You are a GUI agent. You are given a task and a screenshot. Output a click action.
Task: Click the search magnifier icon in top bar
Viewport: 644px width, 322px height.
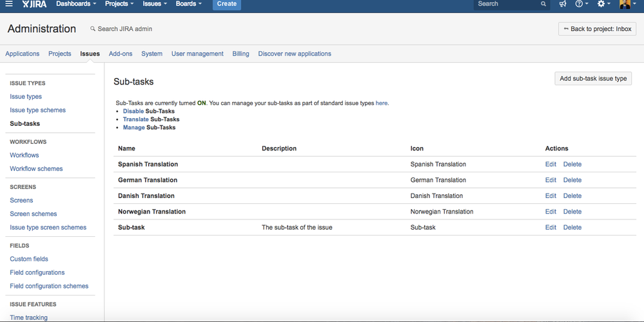(543, 4)
